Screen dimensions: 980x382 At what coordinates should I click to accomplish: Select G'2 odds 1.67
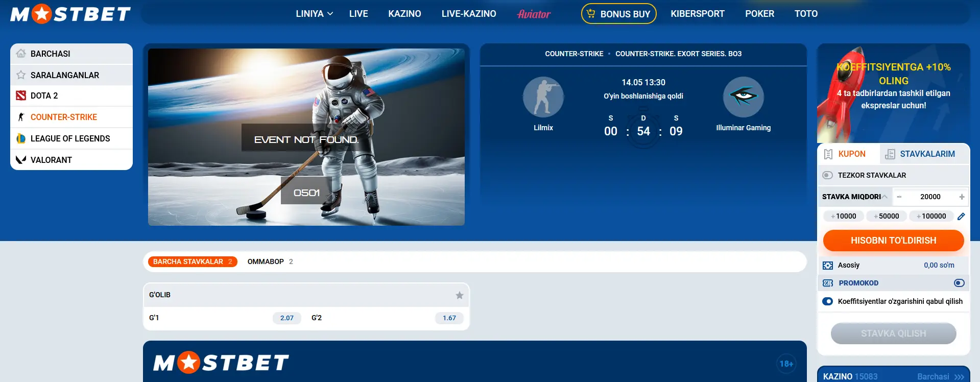coord(449,318)
